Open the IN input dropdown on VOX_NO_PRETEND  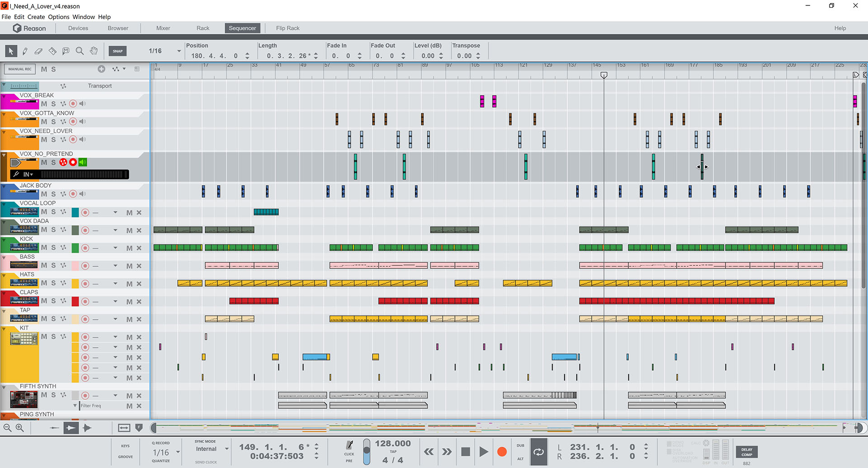coord(28,175)
